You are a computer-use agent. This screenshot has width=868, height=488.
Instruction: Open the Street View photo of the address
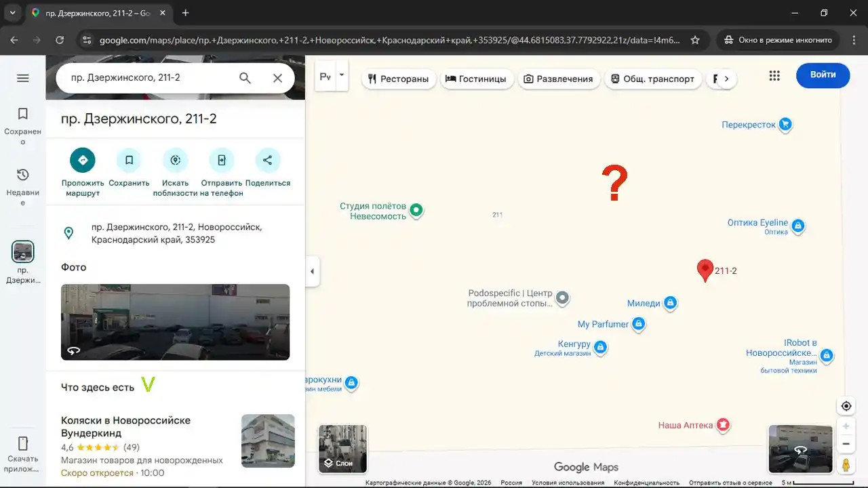click(175, 322)
